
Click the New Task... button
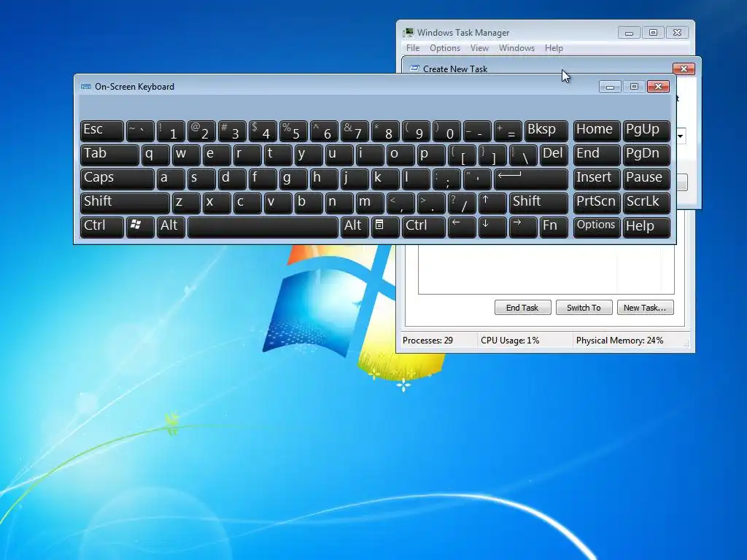click(645, 308)
